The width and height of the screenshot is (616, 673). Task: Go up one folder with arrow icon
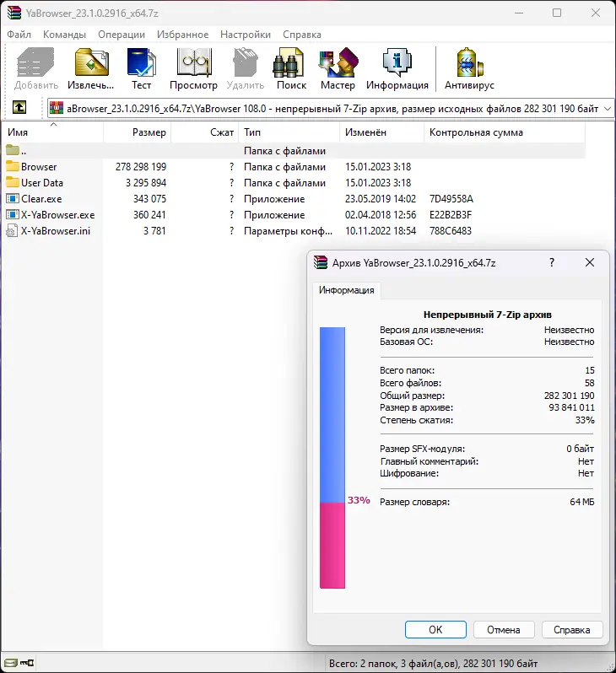click(19, 107)
